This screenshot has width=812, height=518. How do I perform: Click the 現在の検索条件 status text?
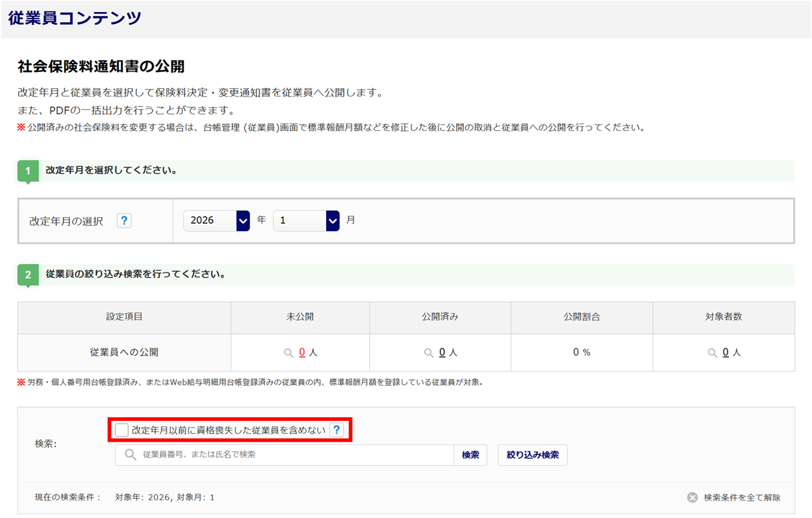coord(68,498)
